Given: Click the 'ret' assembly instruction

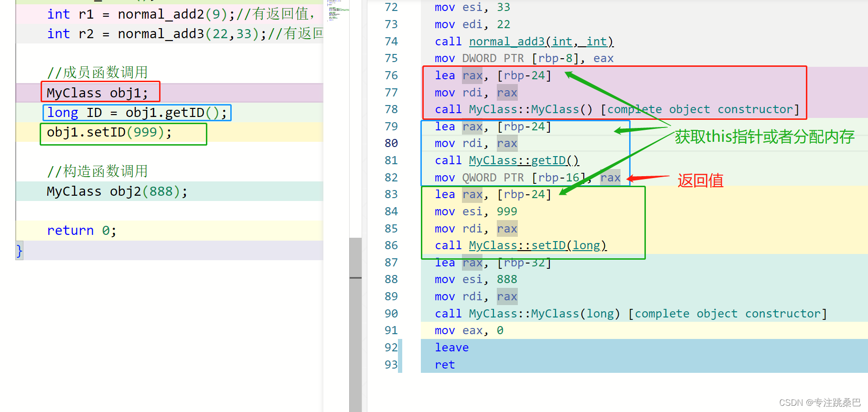Looking at the screenshot, I should point(445,365).
